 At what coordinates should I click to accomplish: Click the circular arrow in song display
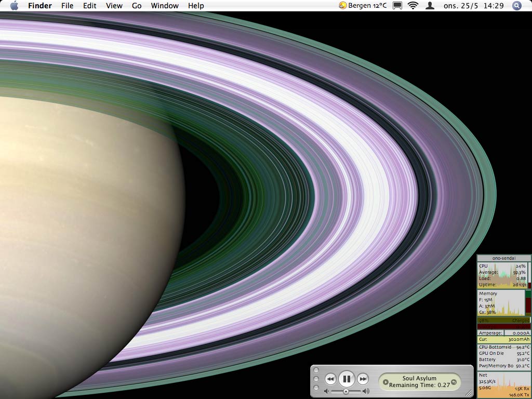click(x=454, y=382)
